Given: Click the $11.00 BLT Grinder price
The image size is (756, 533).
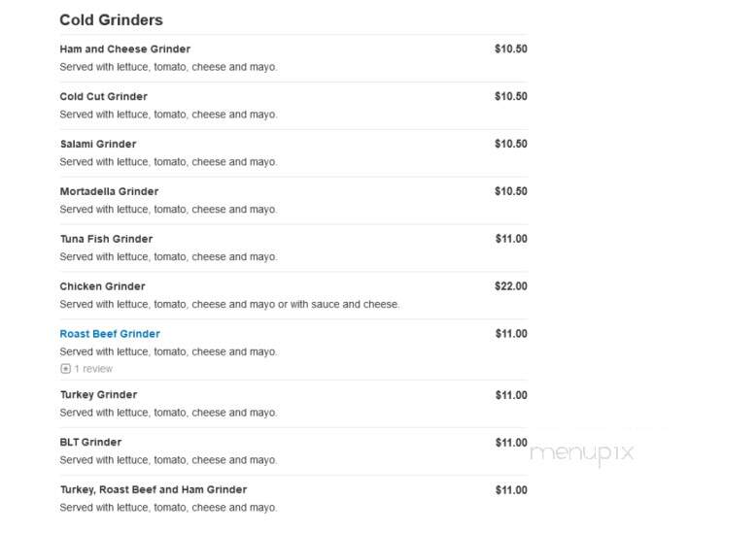Looking at the screenshot, I should tap(511, 443).
